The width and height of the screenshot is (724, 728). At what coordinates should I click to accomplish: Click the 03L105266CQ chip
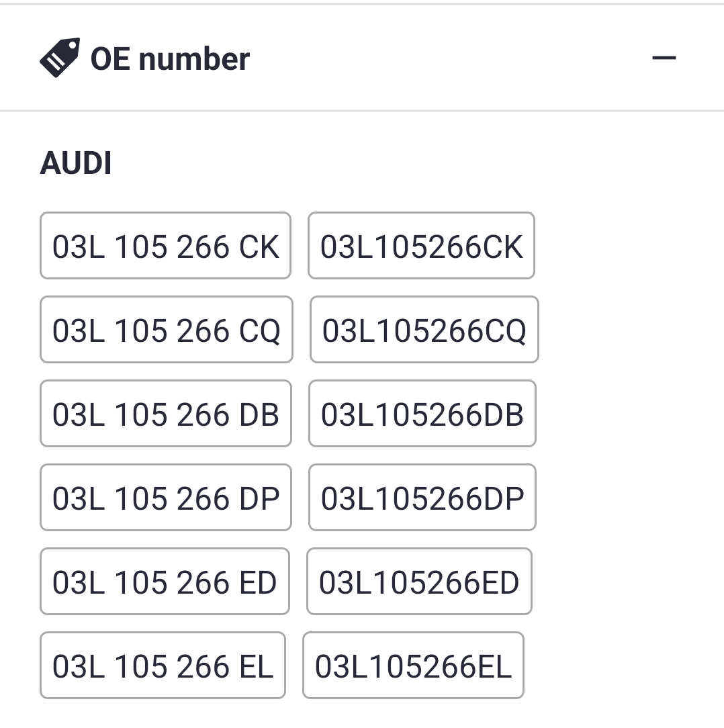pos(424,330)
